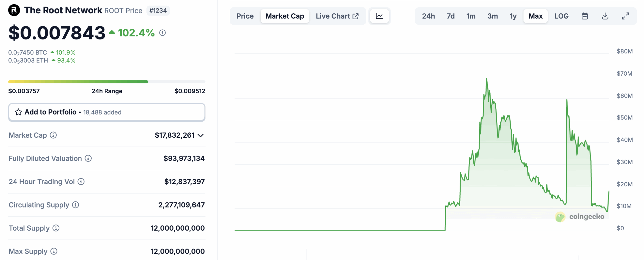
Task: Toggle the LOG scale on the chart
Action: (561, 16)
